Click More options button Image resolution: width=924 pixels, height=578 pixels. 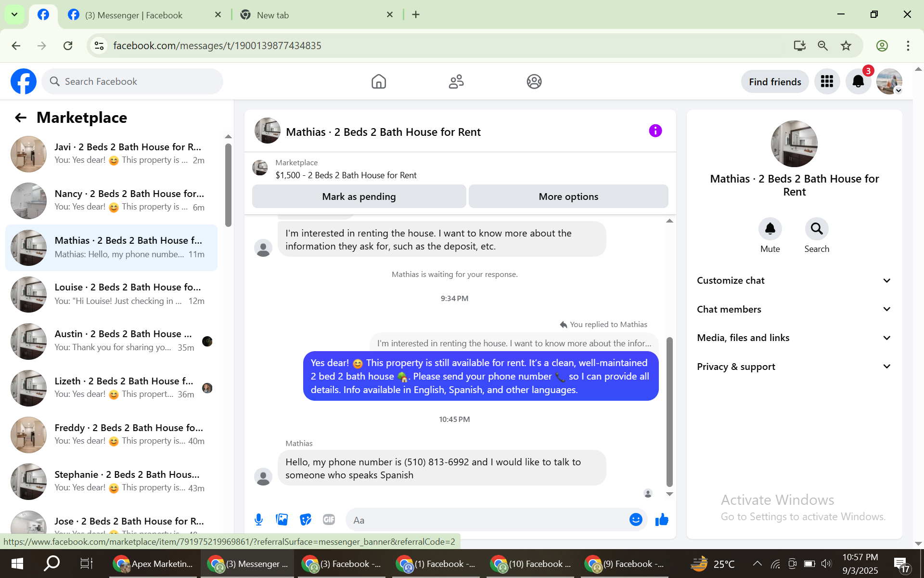(x=568, y=197)
